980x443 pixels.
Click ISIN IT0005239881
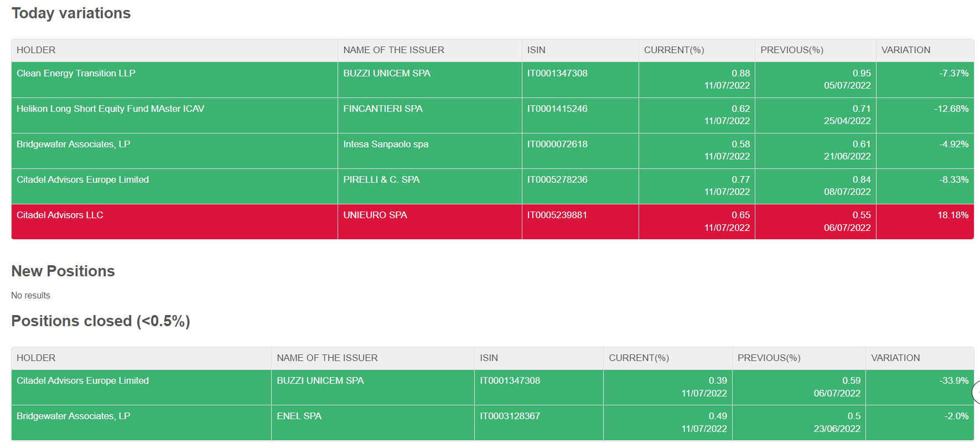(x=557, y=215)
